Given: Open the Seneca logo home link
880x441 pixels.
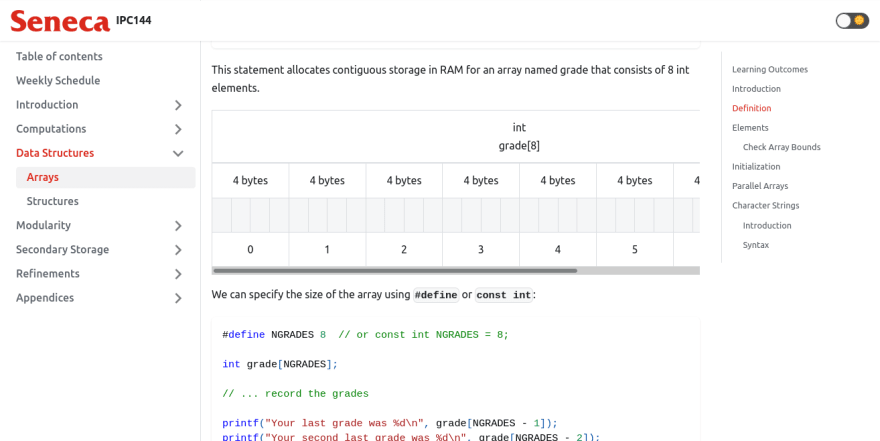Looking at the screenshot, I should pos(59,21).
